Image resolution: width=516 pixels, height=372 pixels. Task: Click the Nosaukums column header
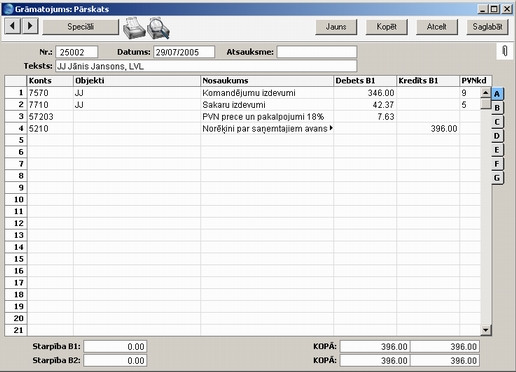click(267, 81)
